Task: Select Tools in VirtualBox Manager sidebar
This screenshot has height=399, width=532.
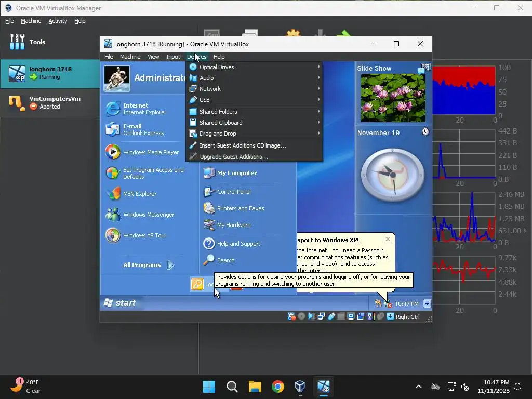Action: [x=50, y=42]
